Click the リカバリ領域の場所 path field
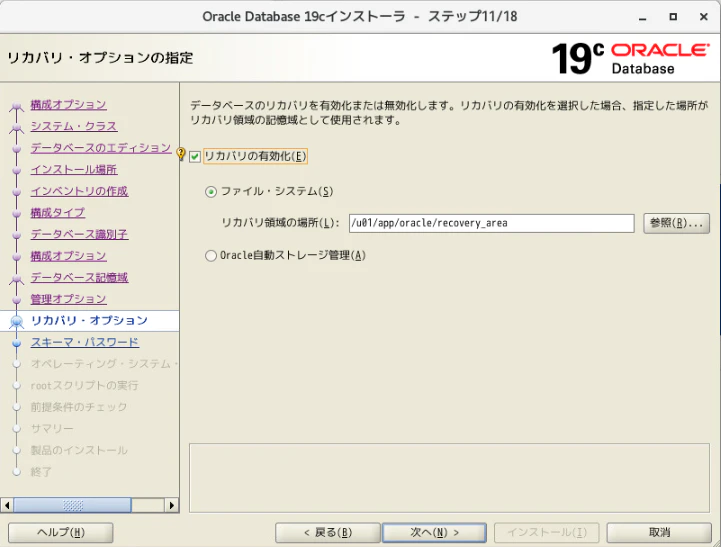The image size is (721, 547). coord(492,223)
